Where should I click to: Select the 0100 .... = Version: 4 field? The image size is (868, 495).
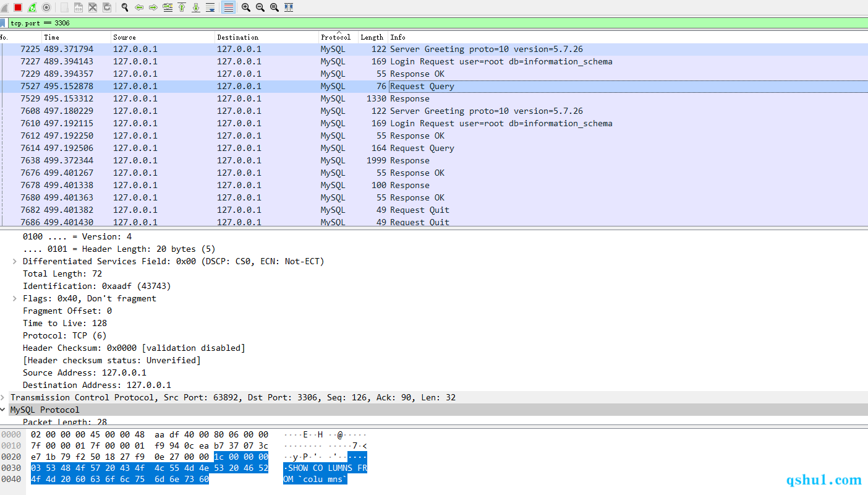coord(77,236)
